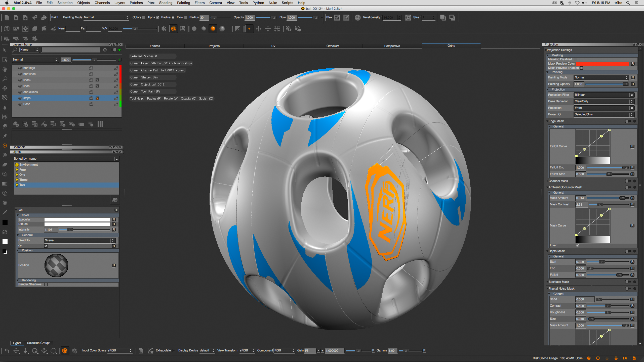Viewport: 644px width, 362px height.
Task: Reset light Intensity with its R button
Action: [x=114, y=230]
